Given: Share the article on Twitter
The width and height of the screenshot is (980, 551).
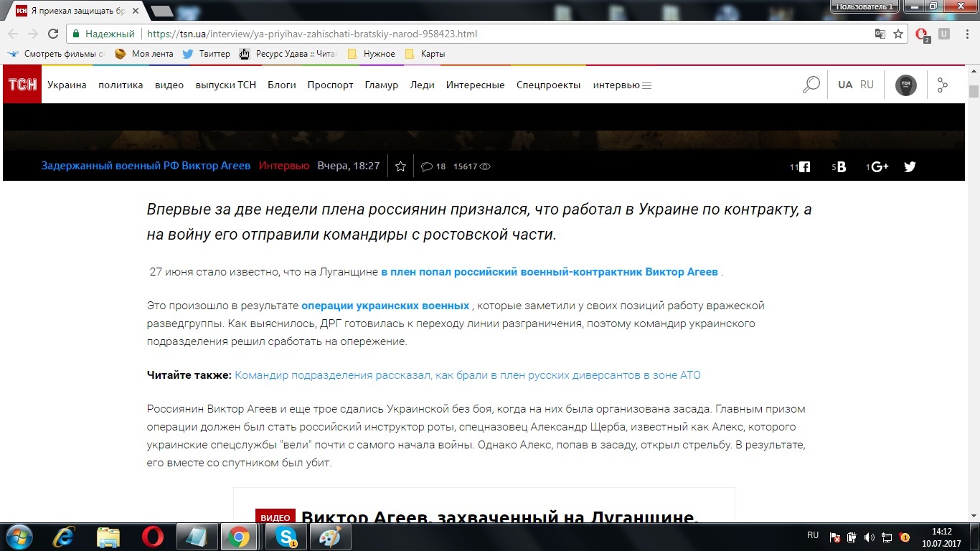Looking at the screenshot, I should [x=910, y=166].
